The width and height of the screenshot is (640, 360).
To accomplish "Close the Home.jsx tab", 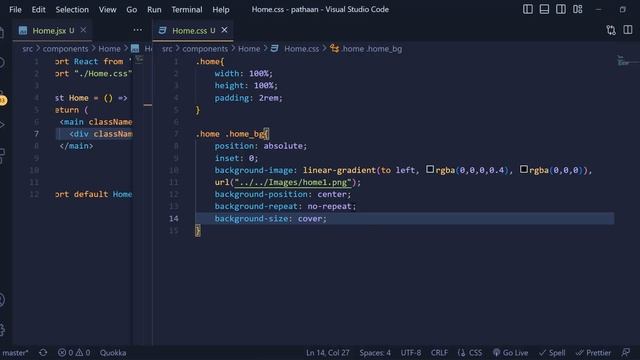I will click(x=83, y=30).
